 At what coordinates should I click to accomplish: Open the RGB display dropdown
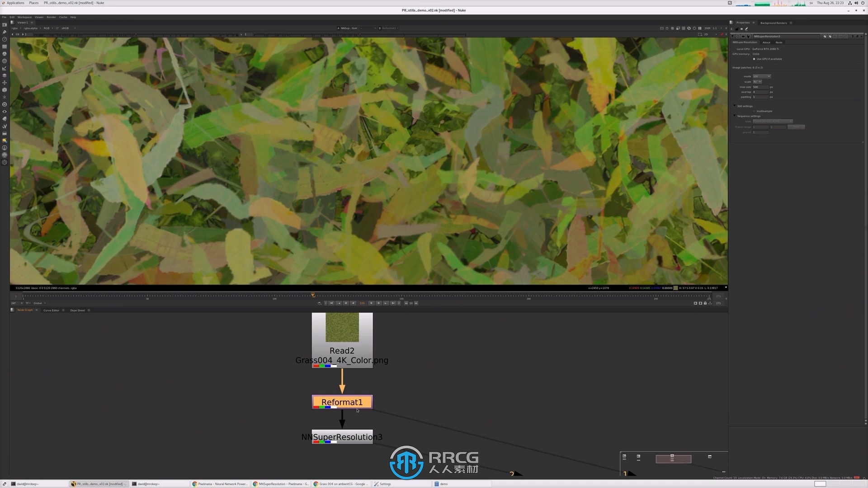click(48, 28)
